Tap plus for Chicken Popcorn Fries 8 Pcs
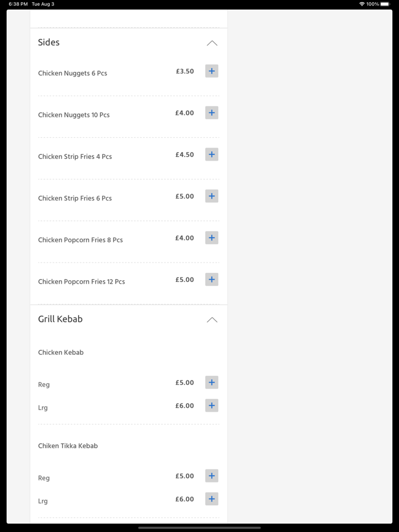The width and height of the screenshot is (399, 532). (x=211, y=238)
